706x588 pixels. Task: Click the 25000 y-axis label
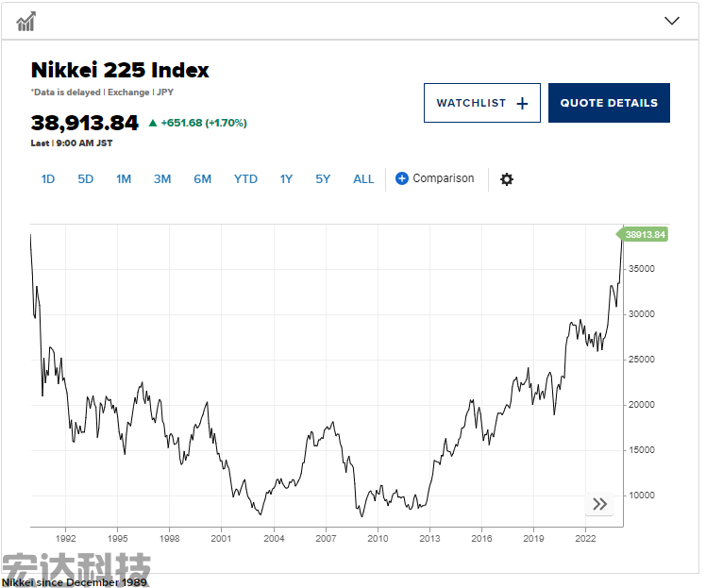pyautogui.click(x=641, y=360)
